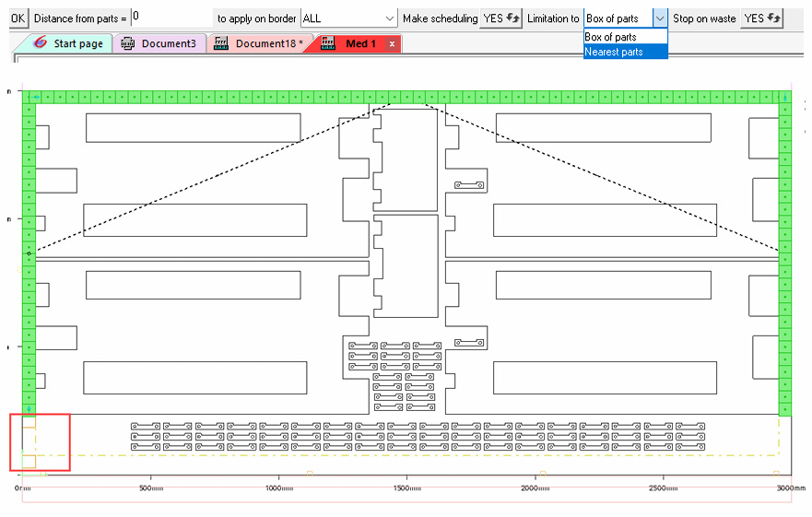
Task: Click the 'Limitation to' label
Action: [553, 18]
